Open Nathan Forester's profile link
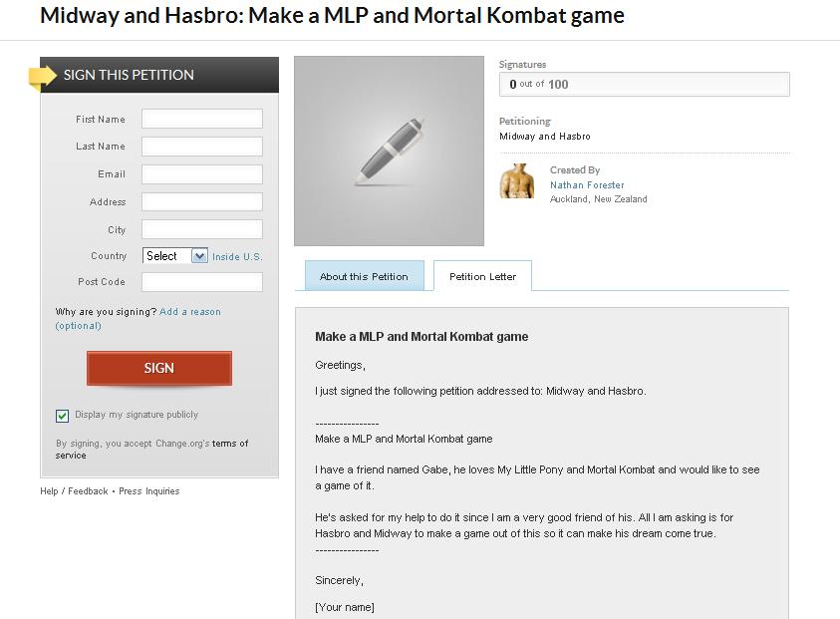The width and height of the screenshot is (840, 619). 587,185
